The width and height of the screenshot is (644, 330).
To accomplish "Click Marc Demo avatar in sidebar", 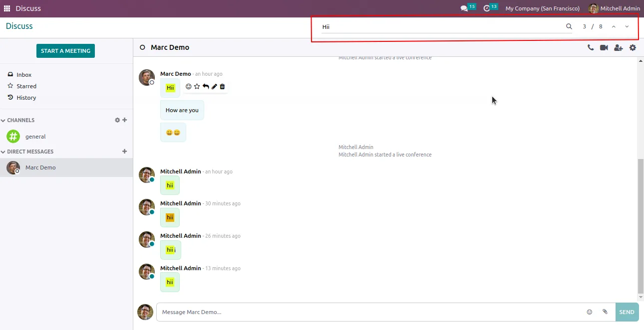I will 13,167.
